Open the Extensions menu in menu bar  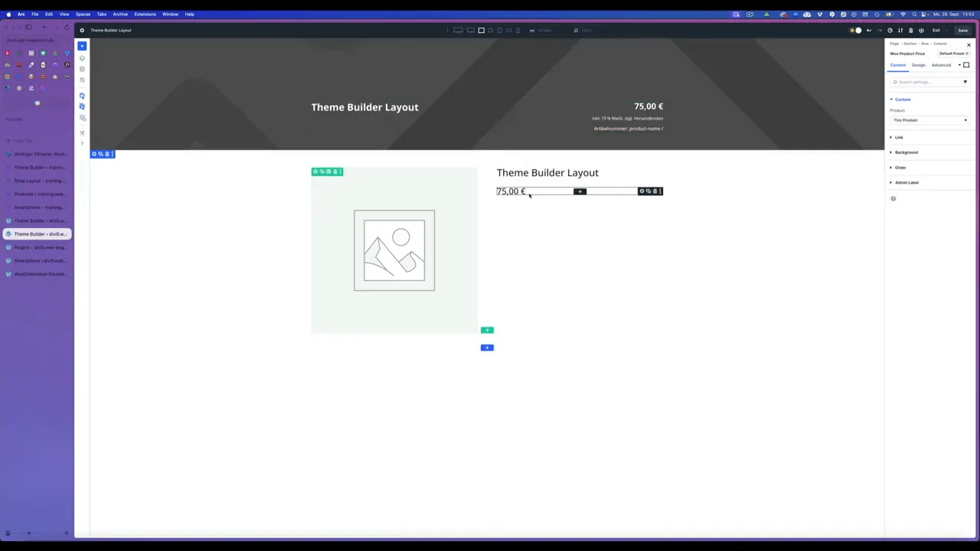coord(145,14)
